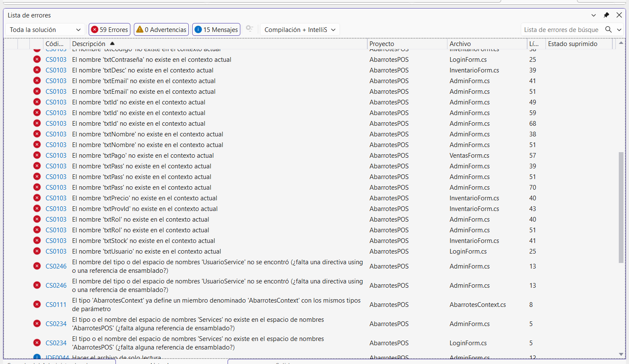
Task: Click the red error icon on the 'txtPago' row
Action: 37,156
